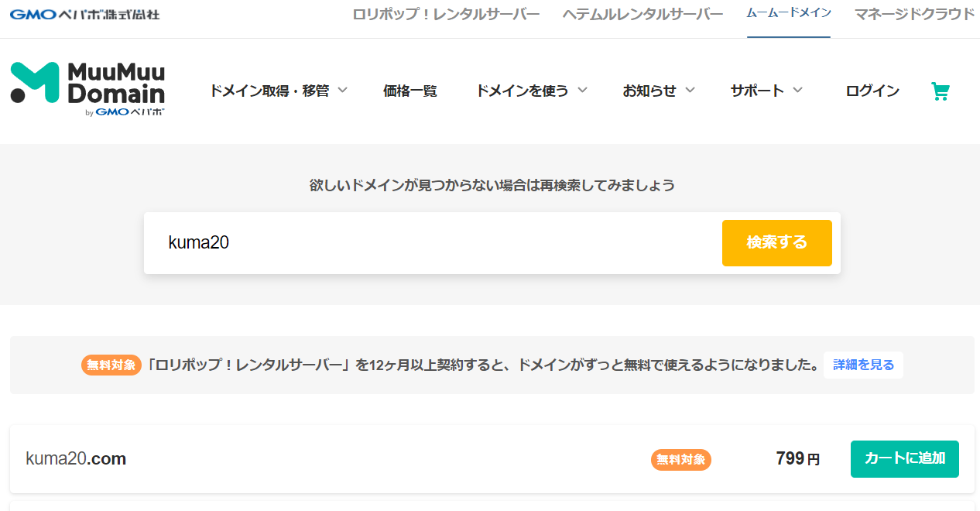Select the ログイン menu item
The image size is (980, 511).
click(872, 91)
